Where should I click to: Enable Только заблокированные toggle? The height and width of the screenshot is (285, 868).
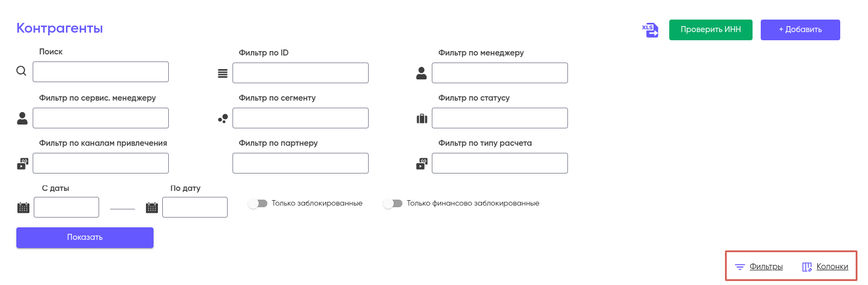tap(258, 203)
